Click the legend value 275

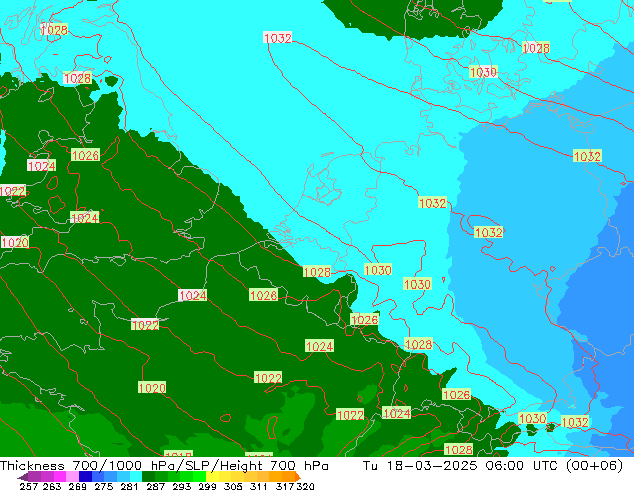[104, 486]
